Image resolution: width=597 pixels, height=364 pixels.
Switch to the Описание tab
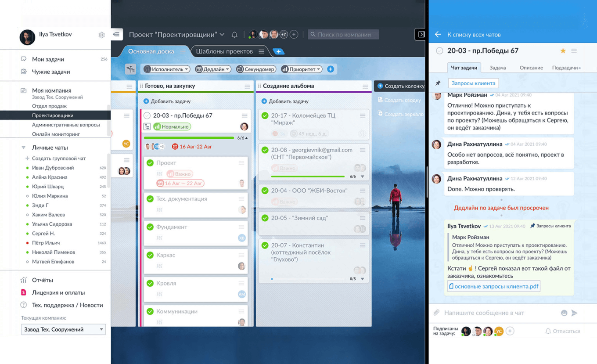531,68
